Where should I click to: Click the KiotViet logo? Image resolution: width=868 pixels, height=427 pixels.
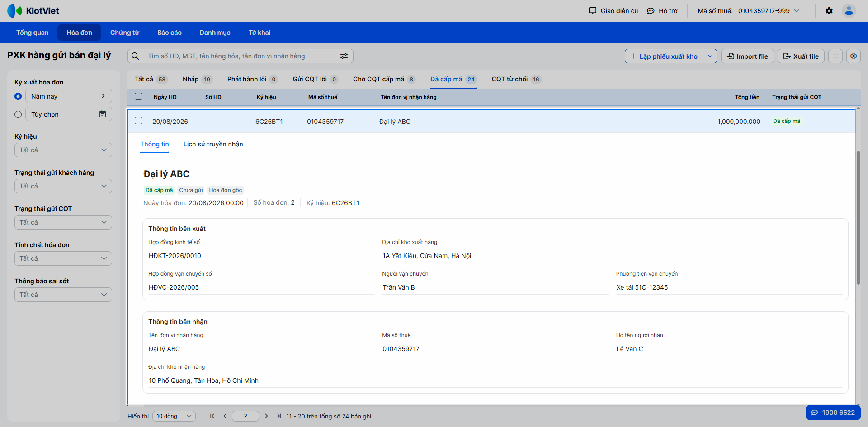click(x=33, y=11)
